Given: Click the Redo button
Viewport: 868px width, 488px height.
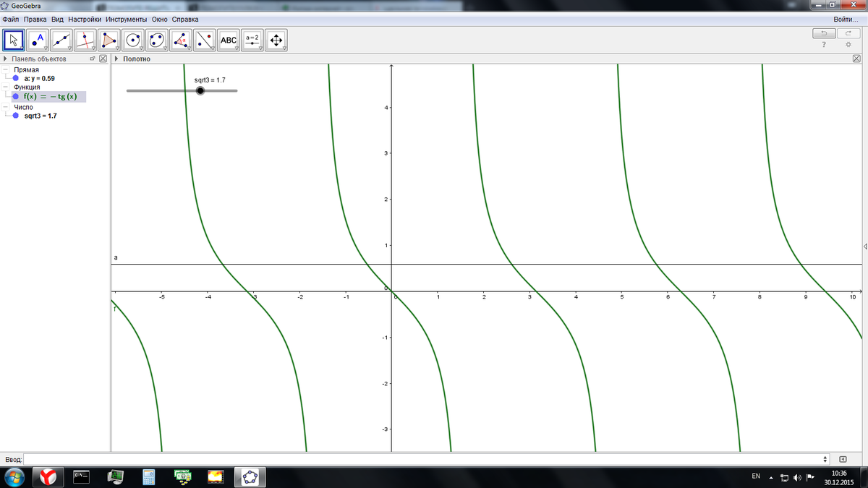Looking at the screenshot, I should pyautogui.click(x=848, y=33).
